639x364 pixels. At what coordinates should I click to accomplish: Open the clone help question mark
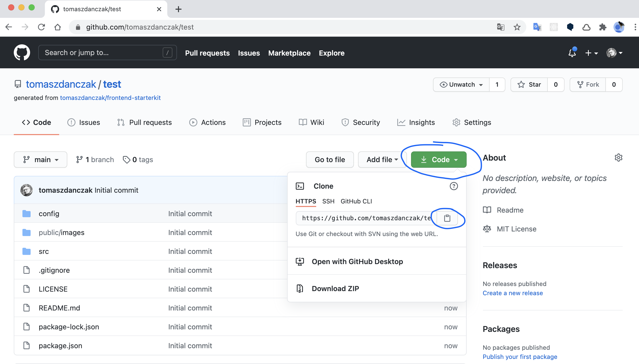click(x=454, y=186)
